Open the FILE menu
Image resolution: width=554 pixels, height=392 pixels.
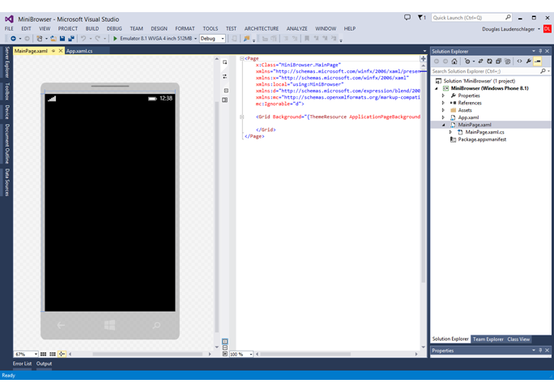click(x=9, y=28)
